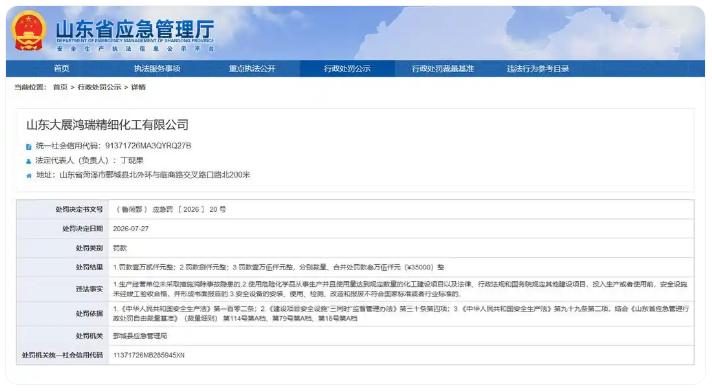Open the 执法服务事项 navigation tab
The width and height of the screenshot is (712, 391).
pos(157,69)
